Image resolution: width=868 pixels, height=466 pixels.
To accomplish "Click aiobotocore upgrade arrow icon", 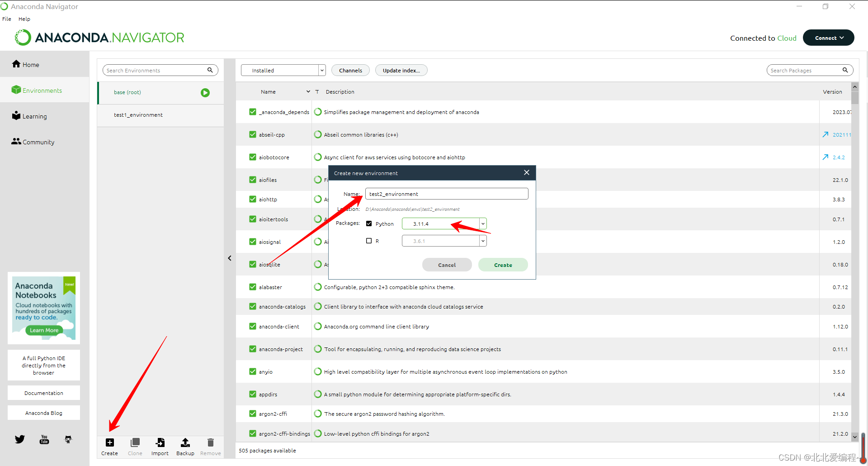I will coord(826,157).
